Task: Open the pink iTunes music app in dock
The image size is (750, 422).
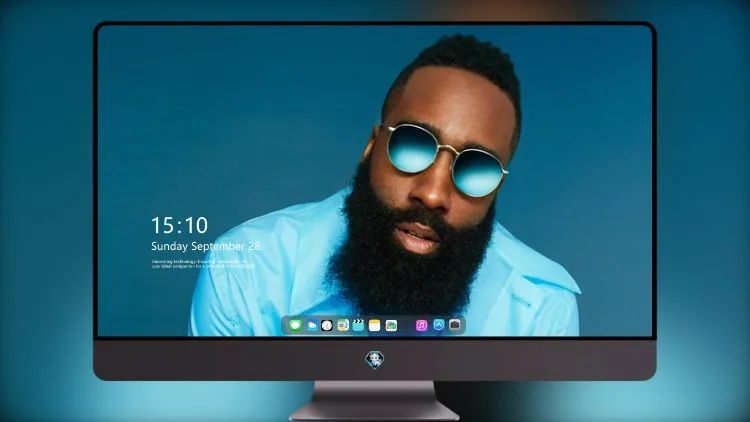Action: [421, 325]
